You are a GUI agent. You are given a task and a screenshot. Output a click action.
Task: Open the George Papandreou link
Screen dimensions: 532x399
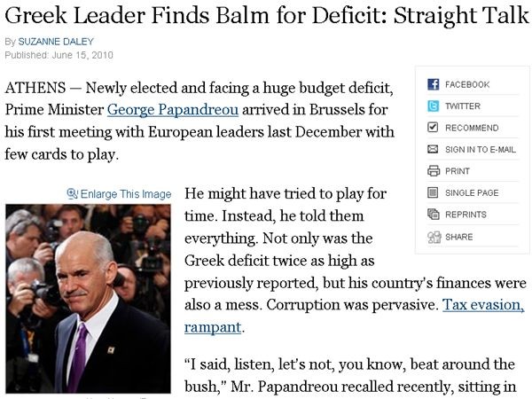[x=173, y=110]
